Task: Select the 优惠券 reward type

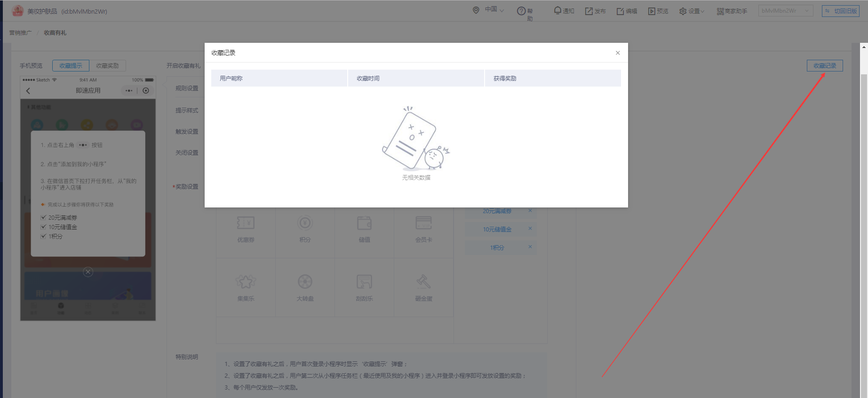Action: [x=246, y=229]
